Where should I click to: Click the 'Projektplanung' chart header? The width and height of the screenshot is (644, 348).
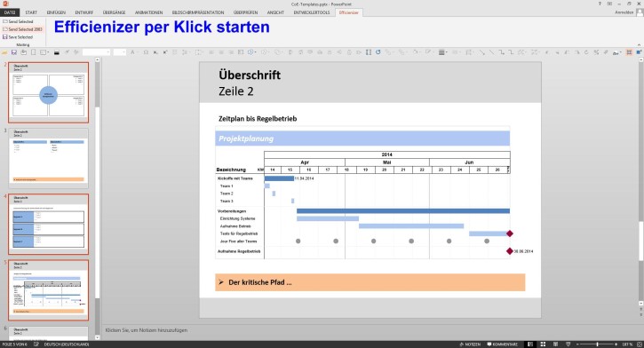tap(362, 138)
